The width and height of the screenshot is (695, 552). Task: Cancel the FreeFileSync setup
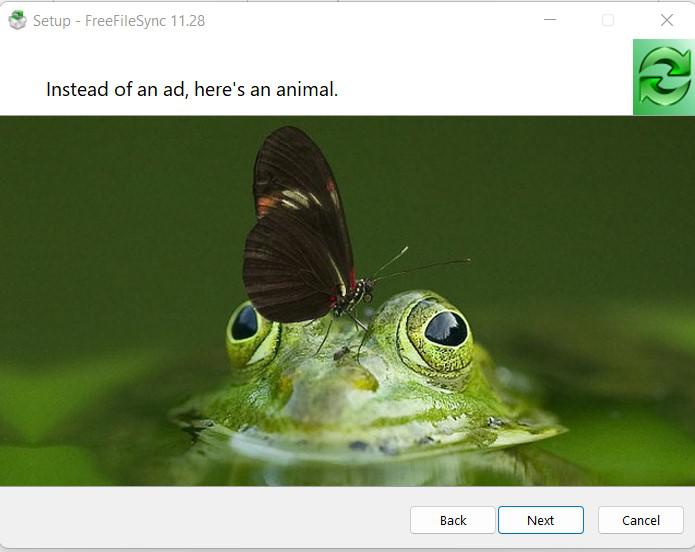tap(640, 520)
